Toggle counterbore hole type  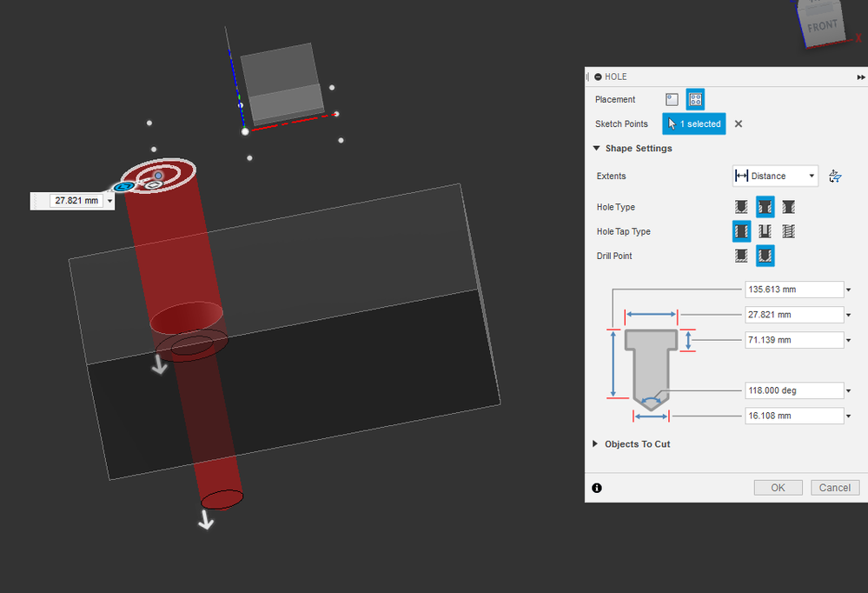click(x=765, y=207)
